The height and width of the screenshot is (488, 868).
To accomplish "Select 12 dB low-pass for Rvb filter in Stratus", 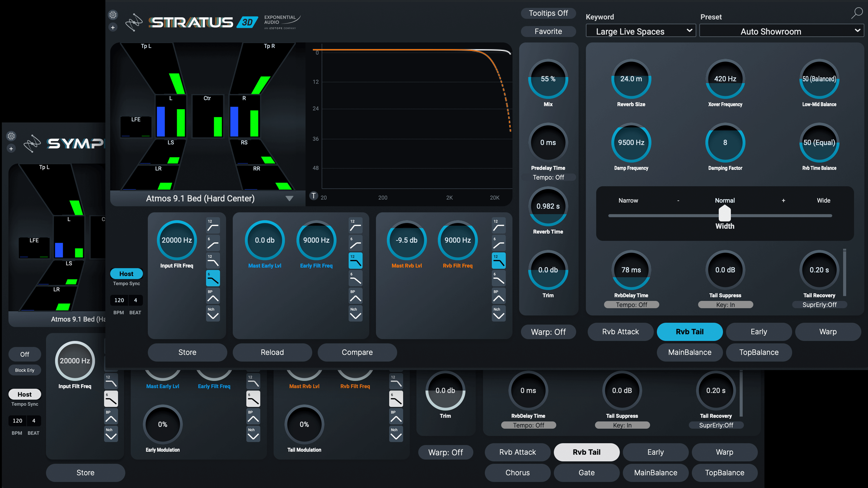I will [x=499, y=261].
